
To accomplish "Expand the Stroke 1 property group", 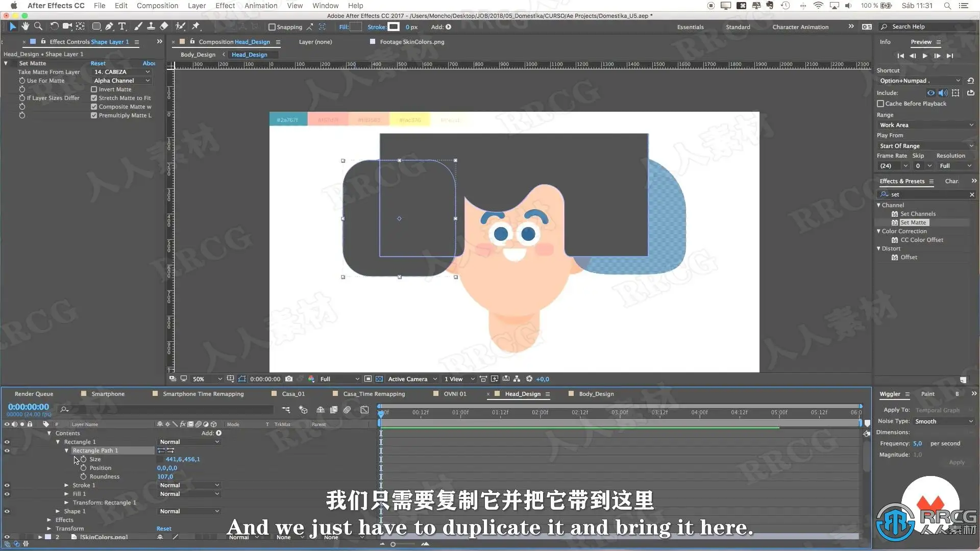I will tap(66, 485).
